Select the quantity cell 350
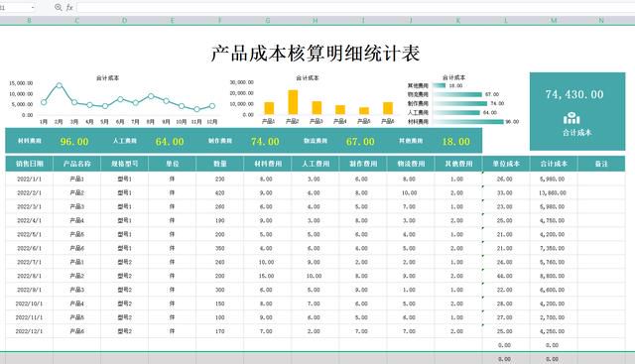 click(220, 248)
